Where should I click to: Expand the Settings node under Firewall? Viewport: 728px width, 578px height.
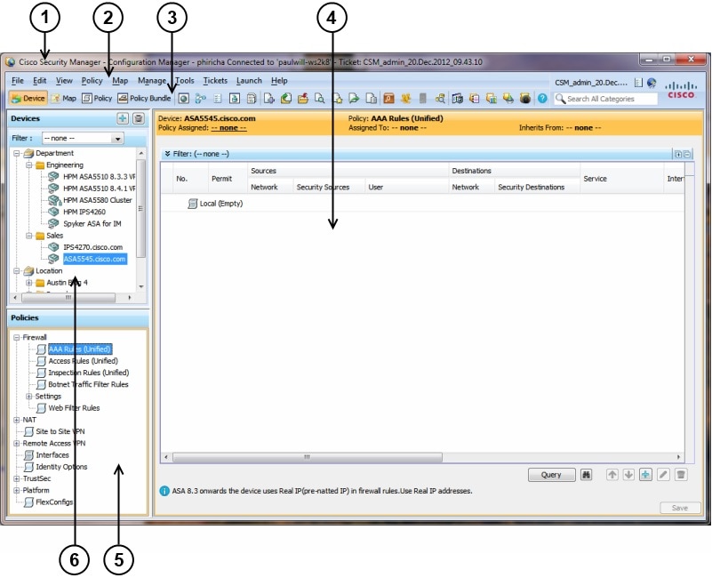coord(28,397)
